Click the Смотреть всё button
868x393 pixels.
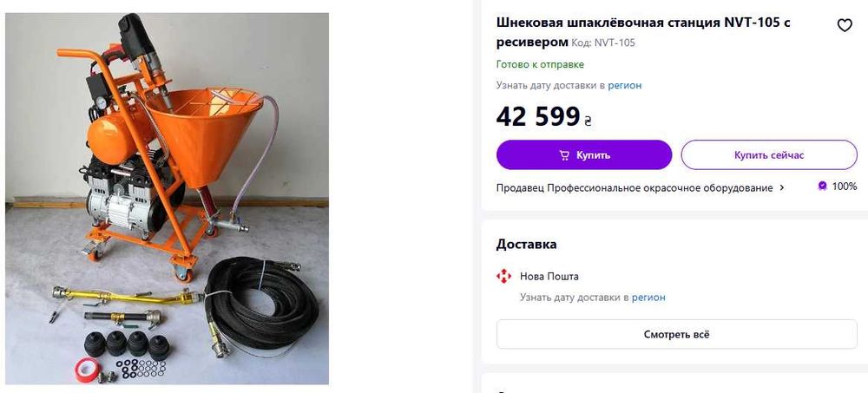click(676, 334)
